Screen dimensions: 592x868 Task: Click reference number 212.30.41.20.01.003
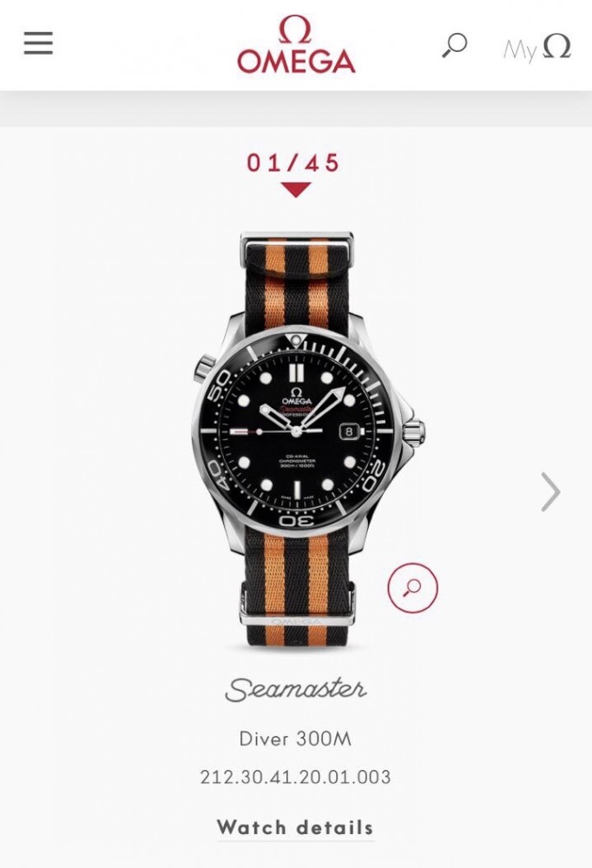pyautogui.click(x=295, y=777)
